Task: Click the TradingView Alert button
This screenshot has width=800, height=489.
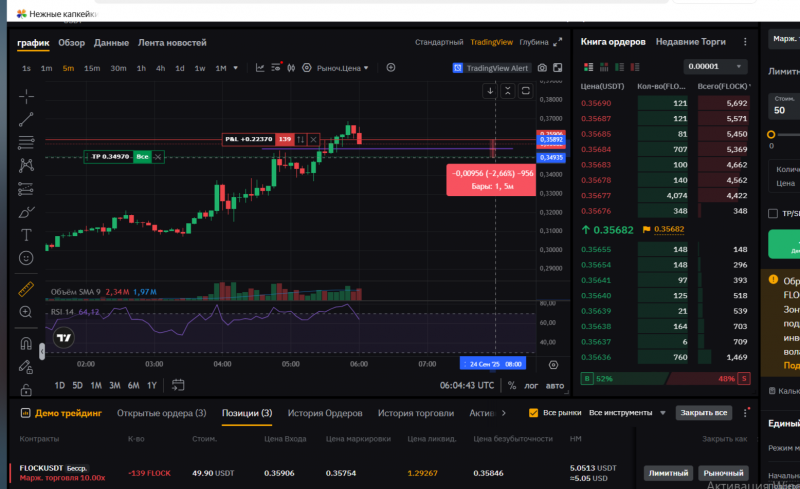Action: click(x=491, y=68)
